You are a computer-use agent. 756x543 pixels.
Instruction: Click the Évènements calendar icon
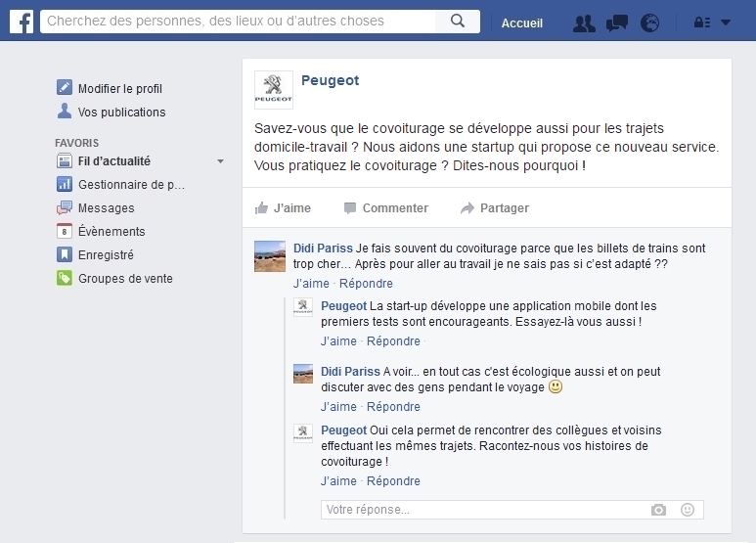point(65,231)
